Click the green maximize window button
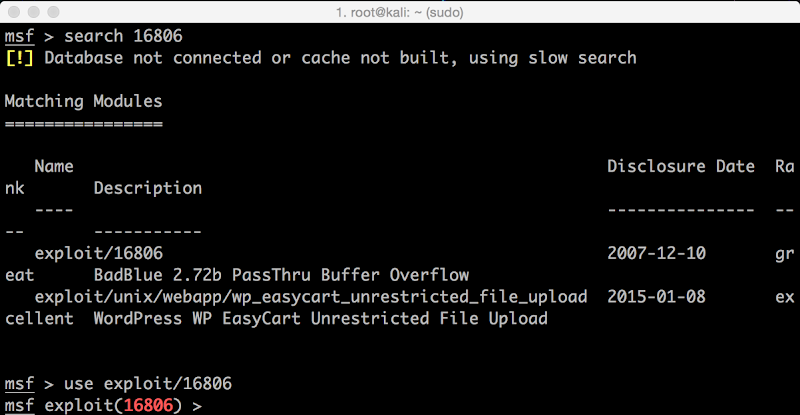 point(53,12)
